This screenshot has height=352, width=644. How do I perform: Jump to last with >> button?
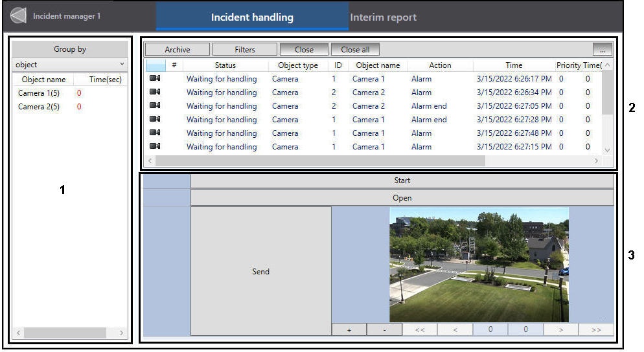596,329
